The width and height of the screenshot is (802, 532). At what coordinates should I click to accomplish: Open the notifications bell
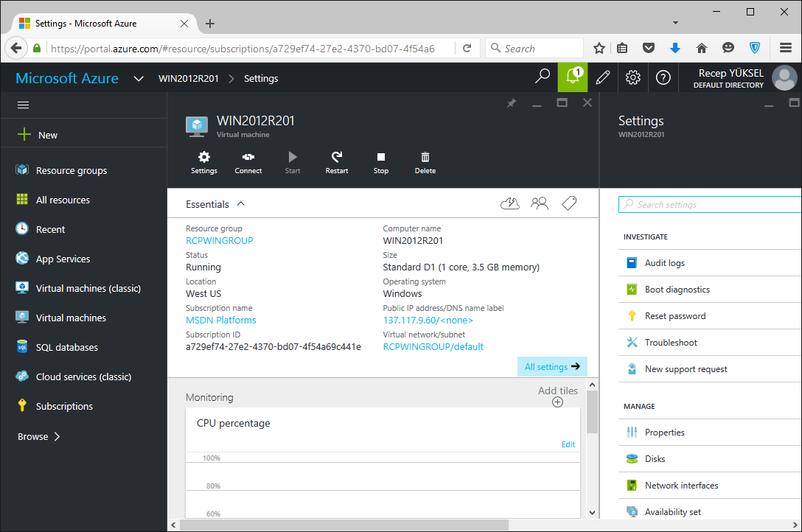click(572, 77)
